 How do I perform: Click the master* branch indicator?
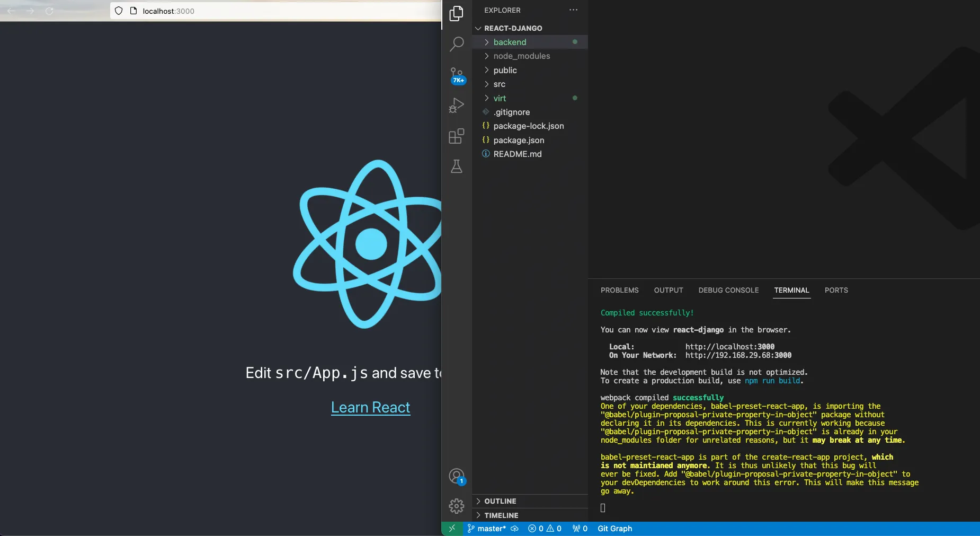click(487, 529)
